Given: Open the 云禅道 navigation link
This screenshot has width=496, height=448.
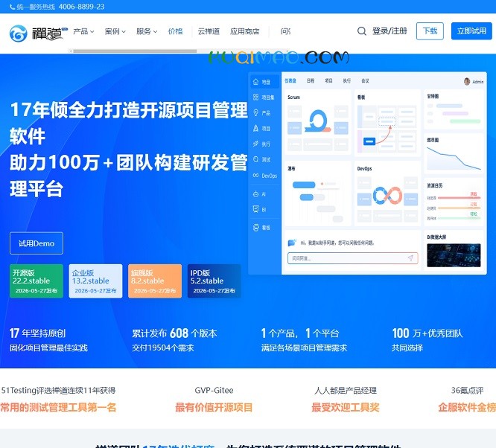Looking at the screenshot, I should pos(209,31).
